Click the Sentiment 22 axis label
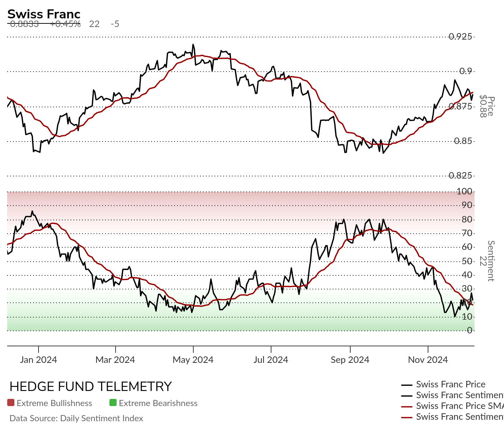Viewport: 504px width, 432px height. (487, 261)
